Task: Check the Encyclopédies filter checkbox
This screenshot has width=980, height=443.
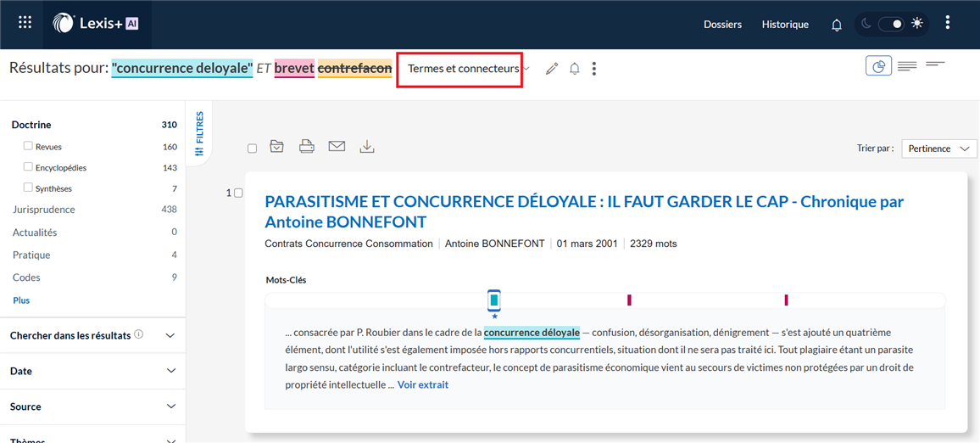Action: coord(28,167)
